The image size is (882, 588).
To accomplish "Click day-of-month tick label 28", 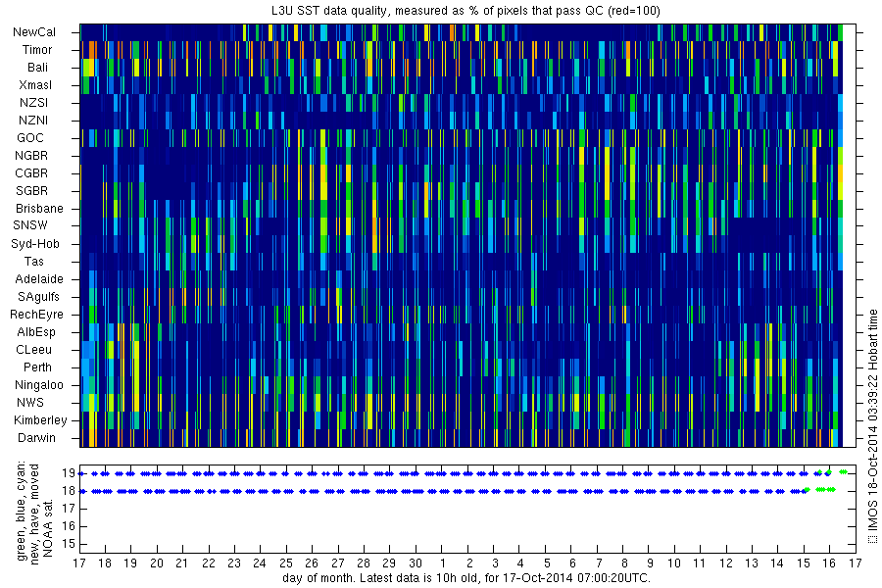I will (364, 563).
